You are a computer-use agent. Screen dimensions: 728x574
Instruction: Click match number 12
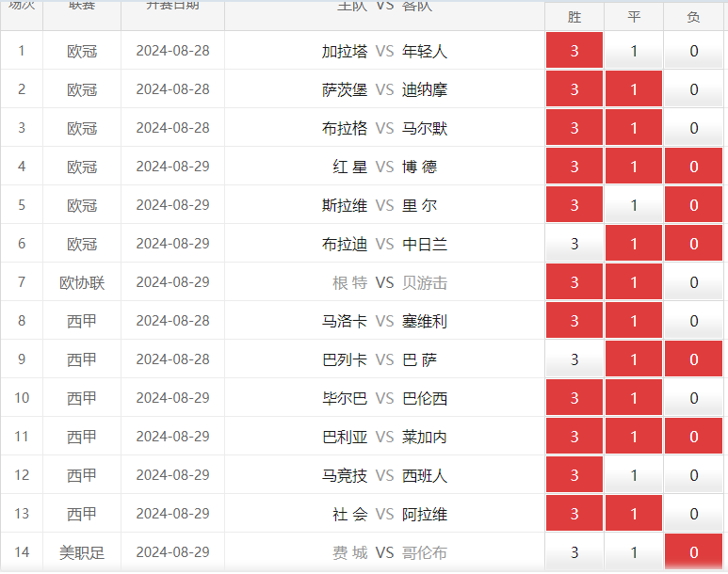tap(22, 474)
